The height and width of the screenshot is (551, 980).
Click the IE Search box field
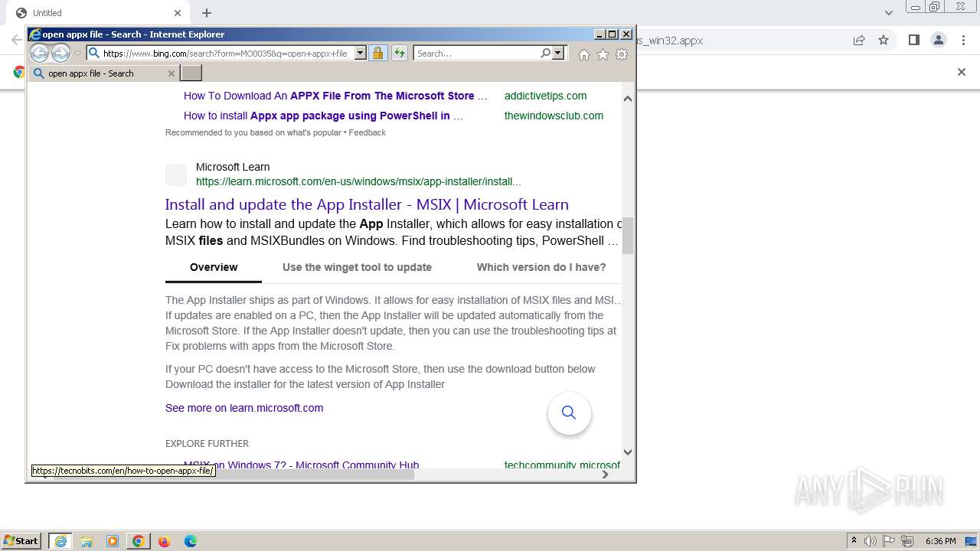(x=476, y=54)
